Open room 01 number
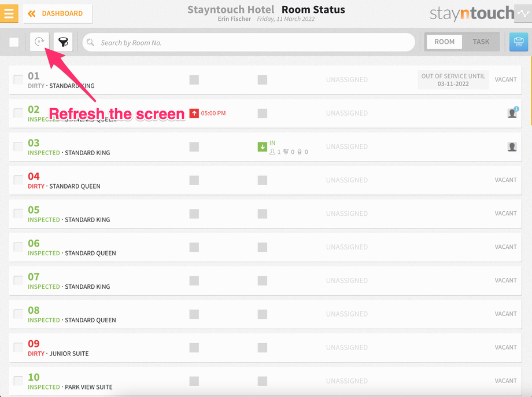 [x=34, y=76]
